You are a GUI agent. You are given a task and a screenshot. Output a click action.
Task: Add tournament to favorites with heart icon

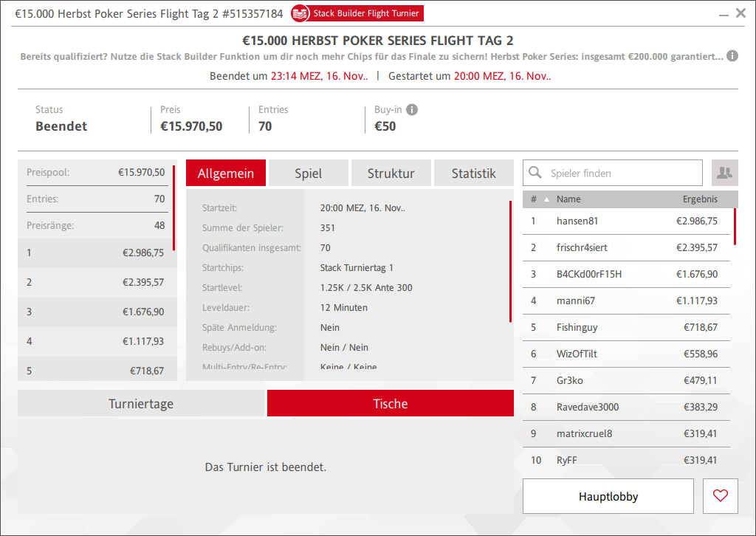coord(721,496)
